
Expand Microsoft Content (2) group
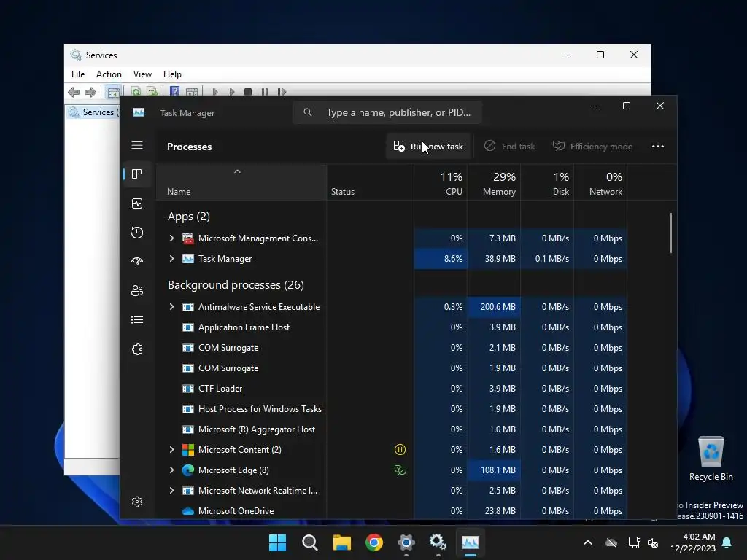point(172,449)
